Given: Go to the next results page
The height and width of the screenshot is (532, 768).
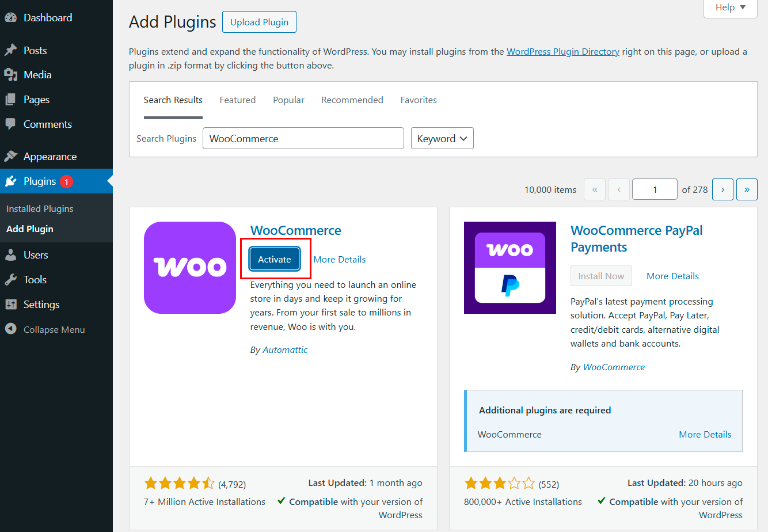Looking at the screenshot, I should (x=723, y=189).
